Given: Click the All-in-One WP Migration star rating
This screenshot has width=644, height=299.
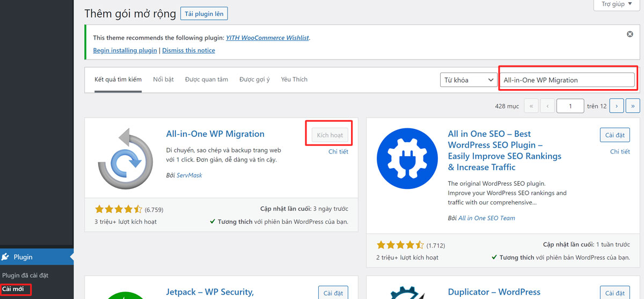Looking at the screenshot, I should point(119,209).
